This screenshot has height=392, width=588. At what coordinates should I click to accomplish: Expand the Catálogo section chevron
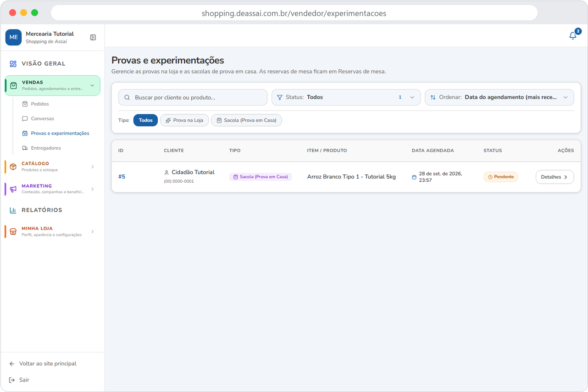pyautogui.click(x=92, y=167)
